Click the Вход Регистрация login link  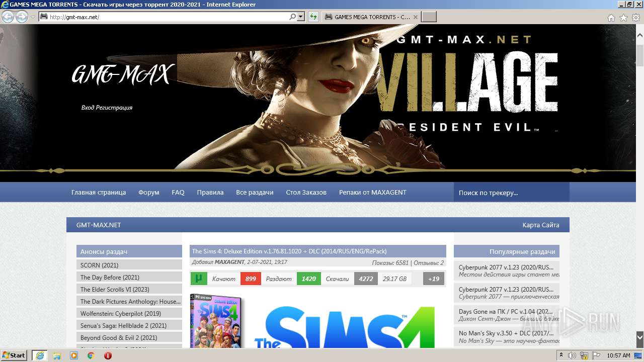[x=107, y=108]
